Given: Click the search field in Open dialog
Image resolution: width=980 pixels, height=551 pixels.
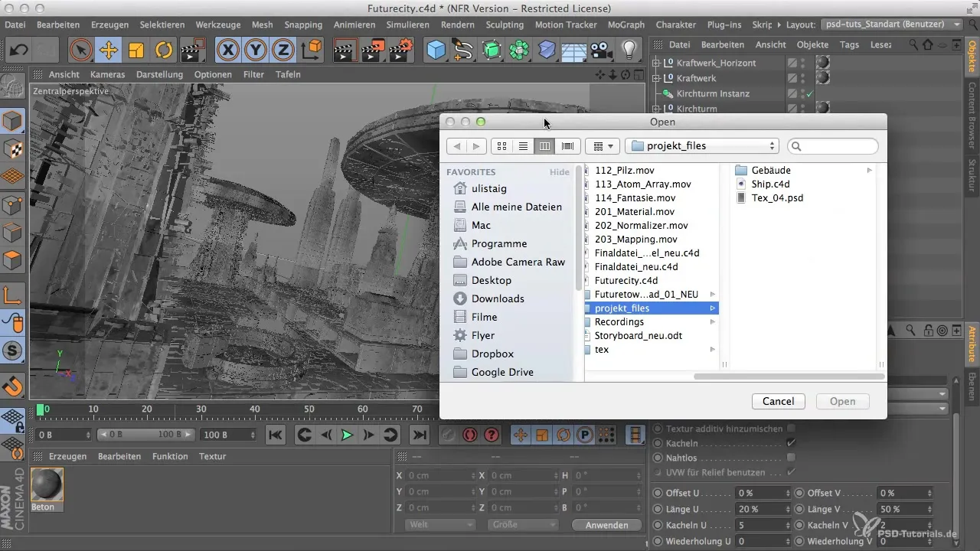Looking at the screenshot, I should click(x=832, y=145).
